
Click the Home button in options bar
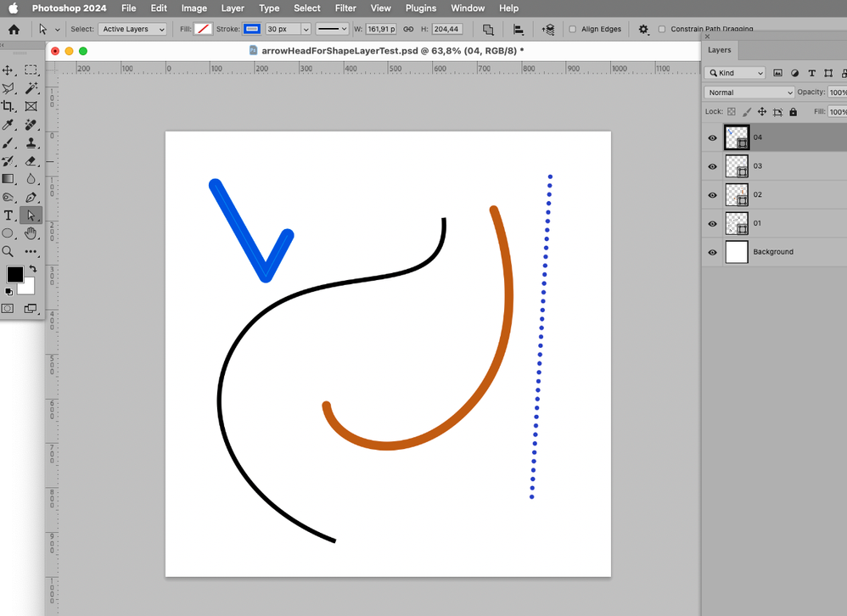pyautogui.click(x=14, y=29)
